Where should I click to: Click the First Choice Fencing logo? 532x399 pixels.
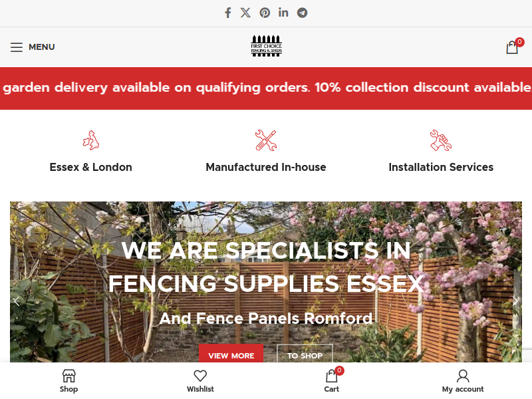[x=267, y=46]
